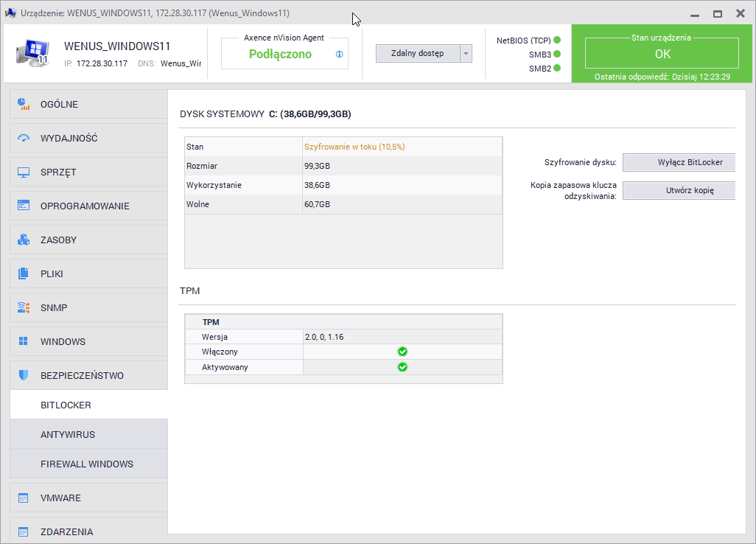Click the NetBIOS (TCP) green status dot
This screenshot has width=756, height=544.
tap(557, 40)
